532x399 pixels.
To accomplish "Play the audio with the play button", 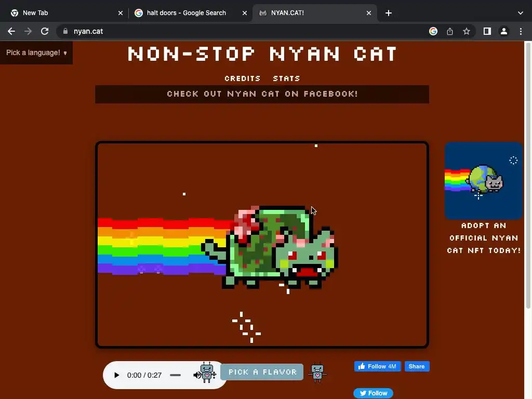I will (116, 375).
